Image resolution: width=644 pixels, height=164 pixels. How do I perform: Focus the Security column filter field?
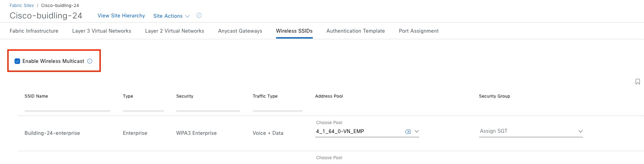click(208, 107)
